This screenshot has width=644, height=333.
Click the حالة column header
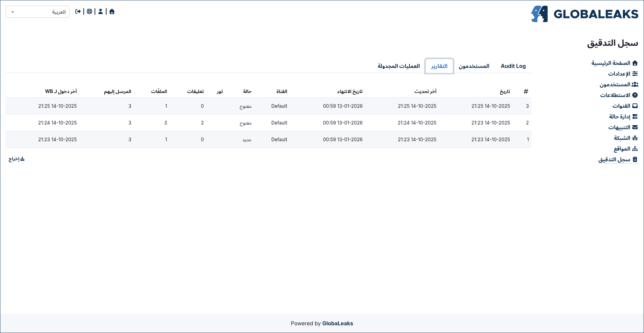point(247,91)
